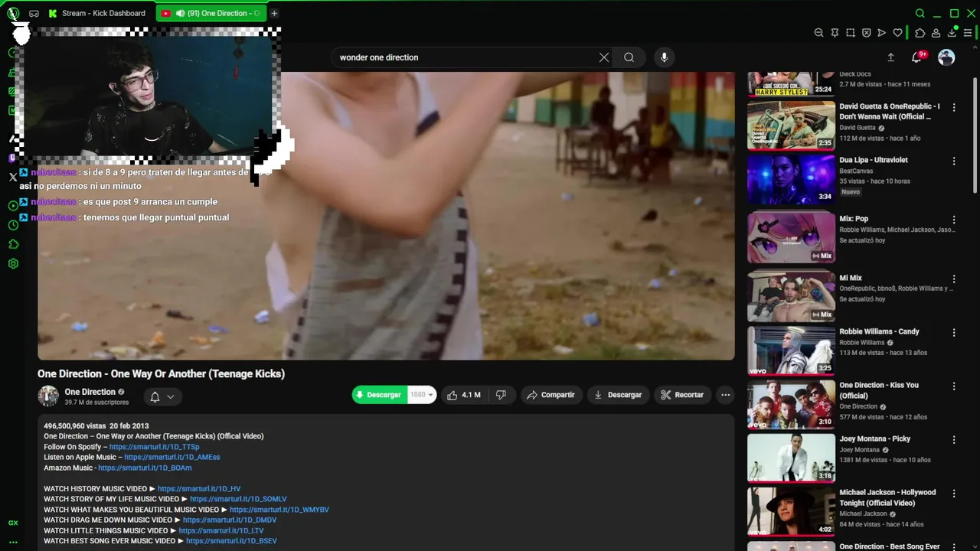Click the YouTube search magnifier button
Image resolution: width=980 pixels, height=551 pixels.
coord(629,57)
